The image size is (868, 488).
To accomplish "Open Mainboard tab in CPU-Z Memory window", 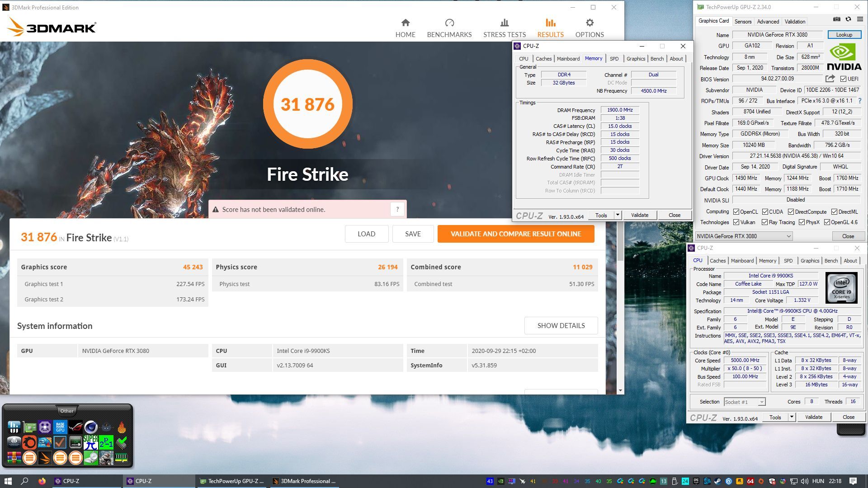I will click(x=568, y=59).
